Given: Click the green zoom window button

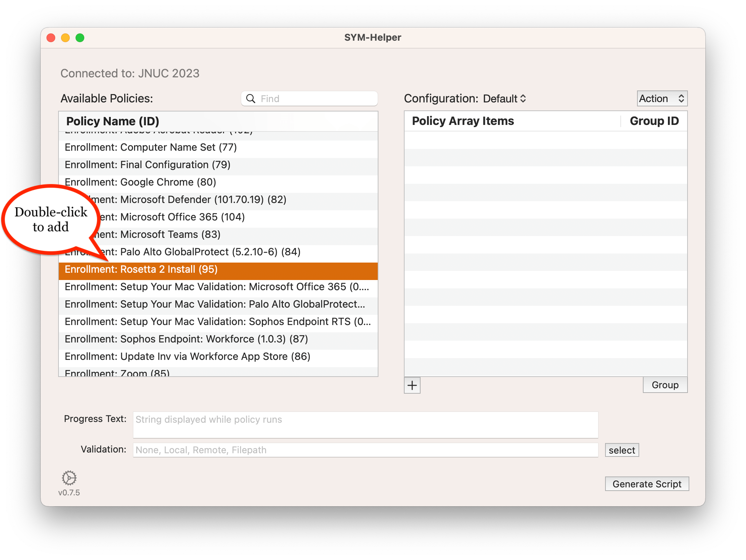Looking at the screenshot, I should 80,38.
